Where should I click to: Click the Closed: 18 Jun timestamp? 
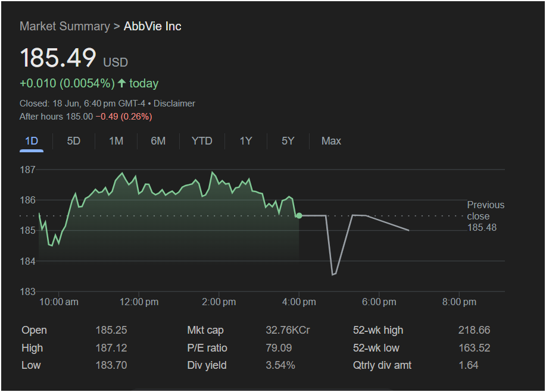tap(83, 104)
